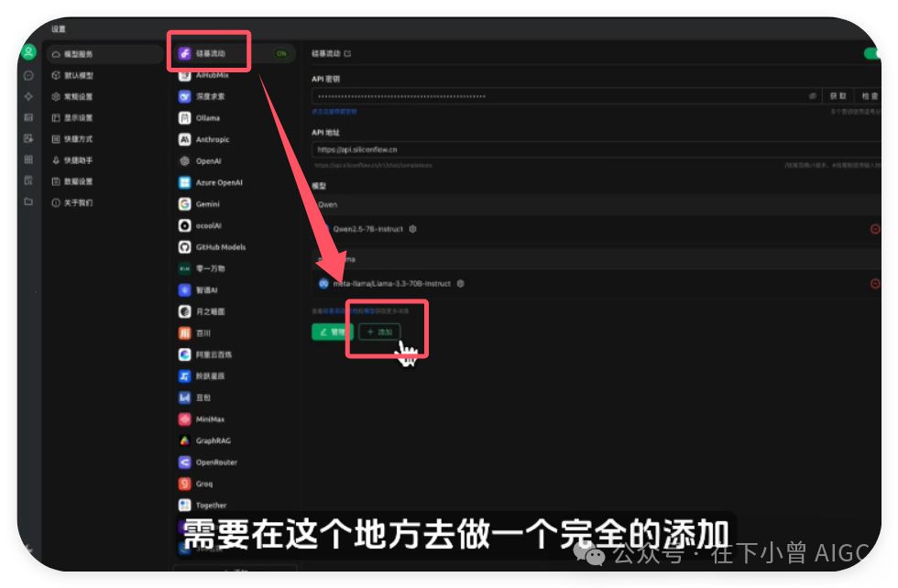Open the translate sidebar icon
Screen dimensions: 898x588
[x=28, y=138]
